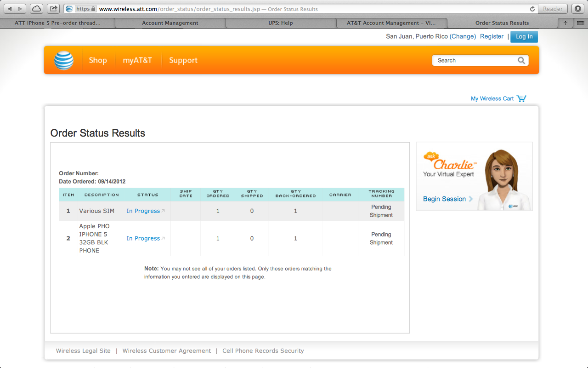
Task: Open the Register link
Action: [492, 36]
